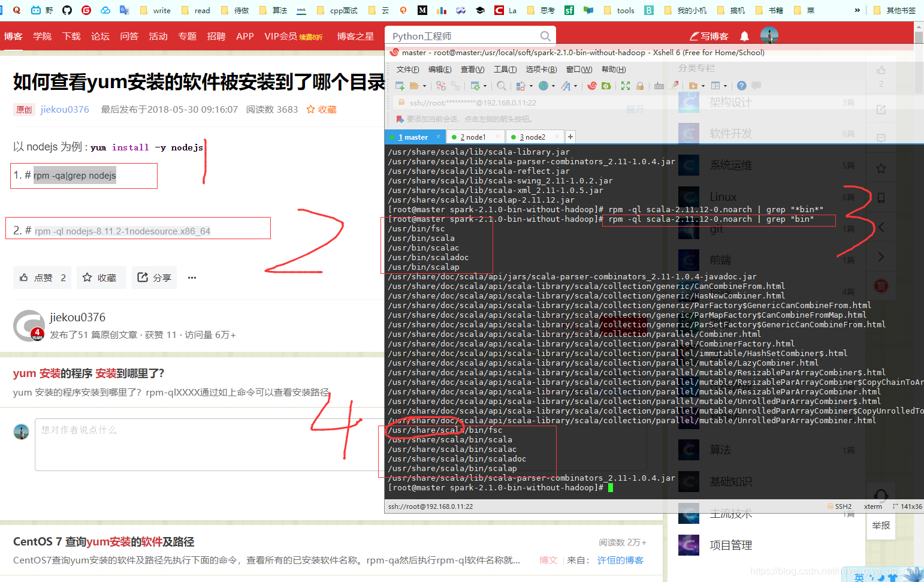Image resolution: width=924 pixels, height=582 pixels.
Task: Click the font icon in Xshell toolbar
Action: [566, 86]
